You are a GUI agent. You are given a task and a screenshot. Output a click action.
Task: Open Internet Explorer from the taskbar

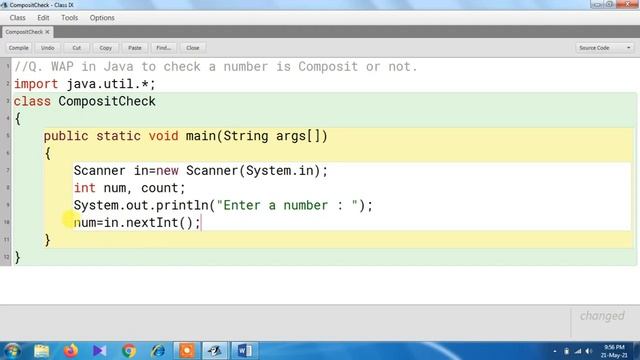coord(158,351)
